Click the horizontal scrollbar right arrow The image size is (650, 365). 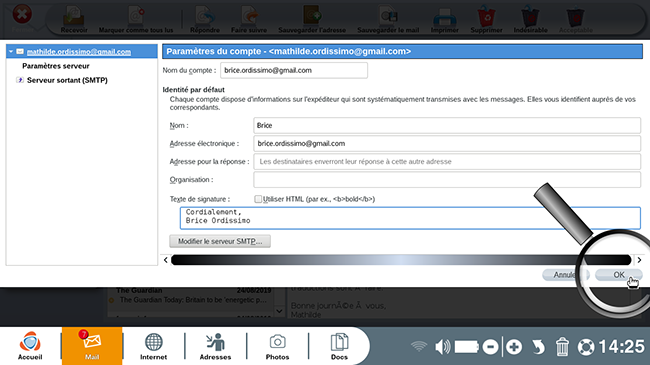[x=639, y=260]
